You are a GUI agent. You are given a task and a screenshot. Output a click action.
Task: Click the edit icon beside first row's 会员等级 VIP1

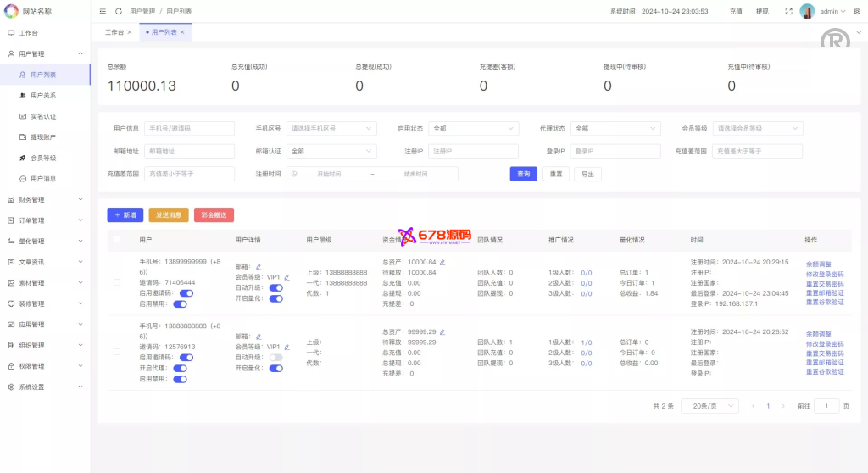coord(287,277)
